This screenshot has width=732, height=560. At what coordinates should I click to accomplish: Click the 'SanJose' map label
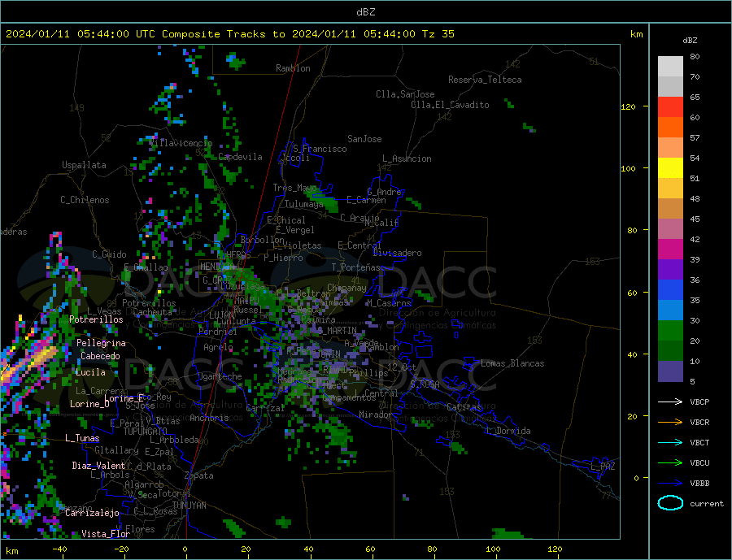click(x=364, y=139)
